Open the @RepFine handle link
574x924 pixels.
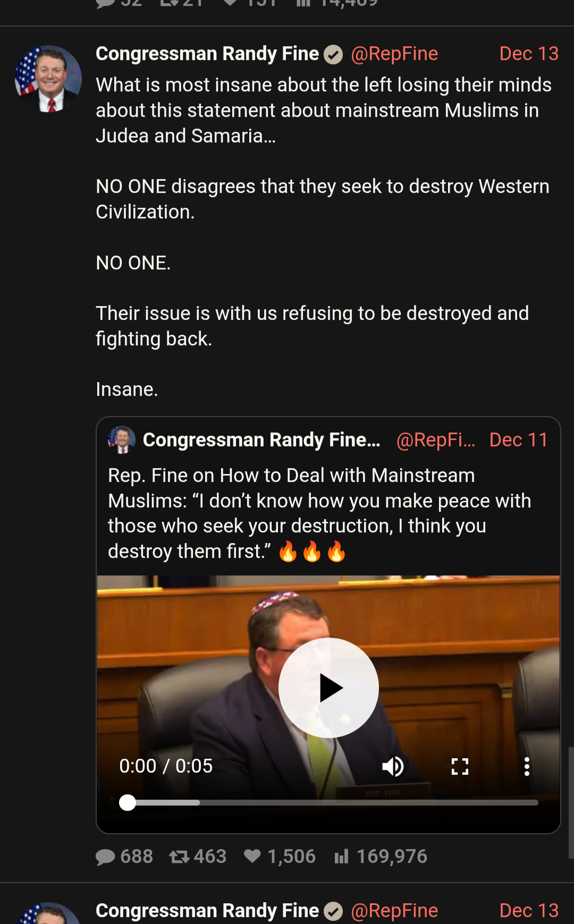tap(394, 54)
